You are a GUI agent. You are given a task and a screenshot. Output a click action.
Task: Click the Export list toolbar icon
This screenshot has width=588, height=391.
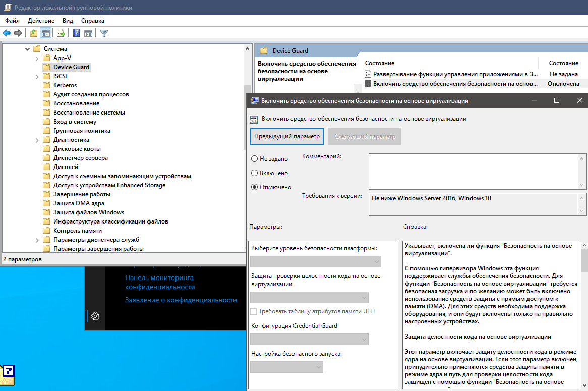61,33
